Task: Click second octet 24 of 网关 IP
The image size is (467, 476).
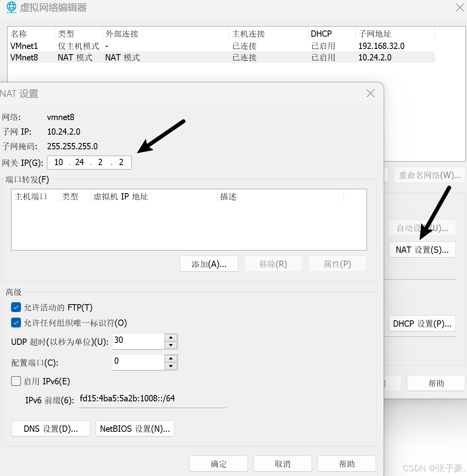Action: (79, 162)
